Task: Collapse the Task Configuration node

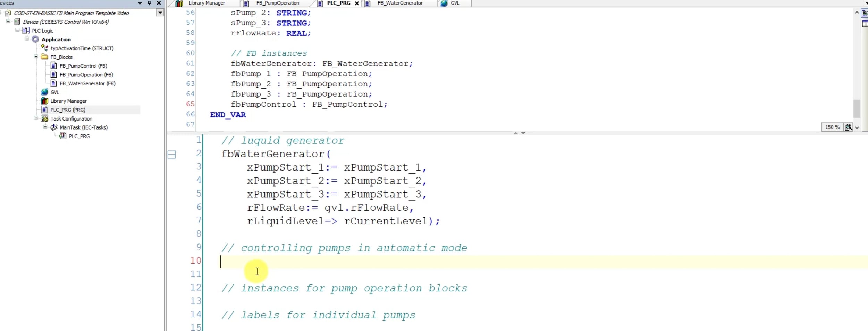Action: point(36,118)
